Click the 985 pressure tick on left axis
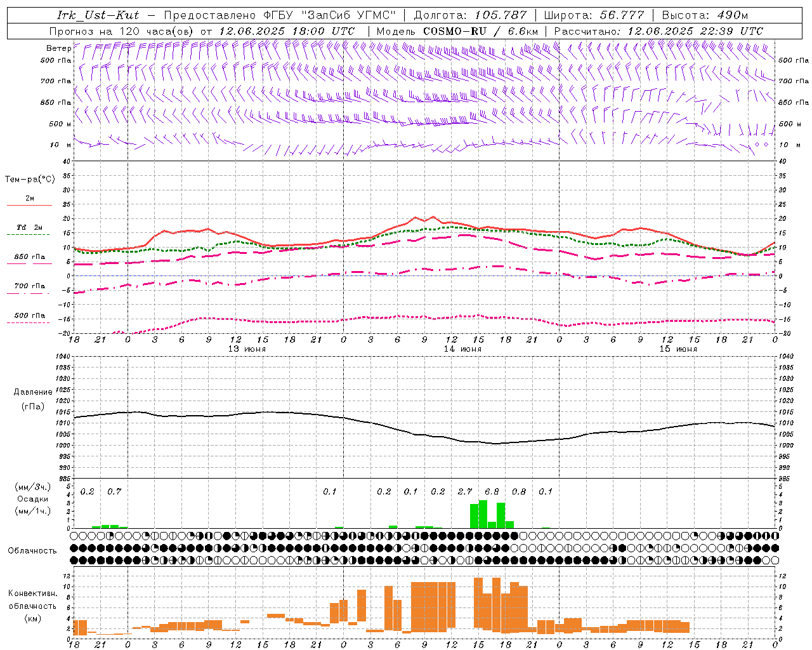Screen dimensions: 812x650 [x=64, y=479]
